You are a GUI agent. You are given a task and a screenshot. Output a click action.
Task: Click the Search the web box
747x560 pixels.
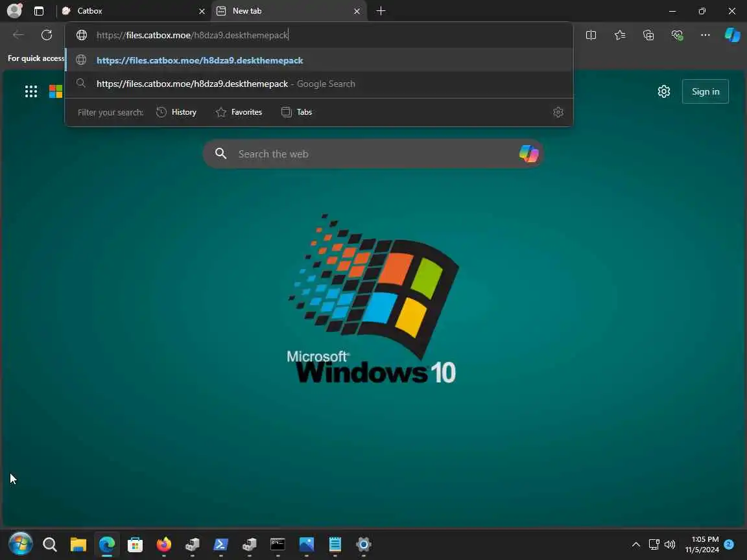pyautogui.click(x=373, y=154)
